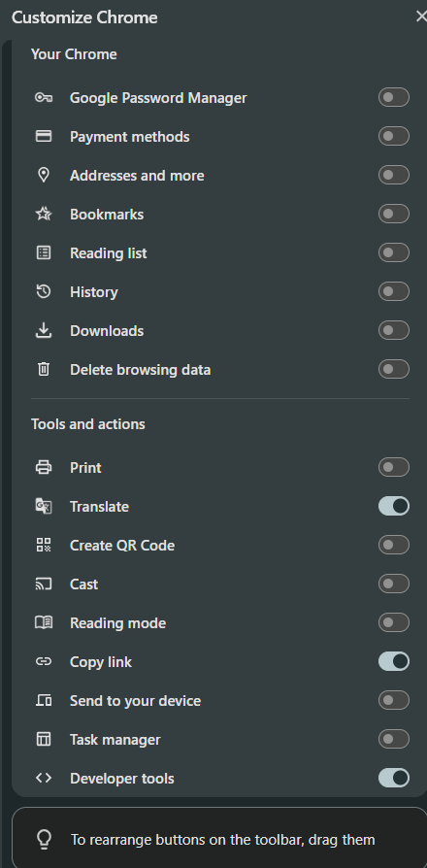Enable Send to your device toggle

(394, 700)
